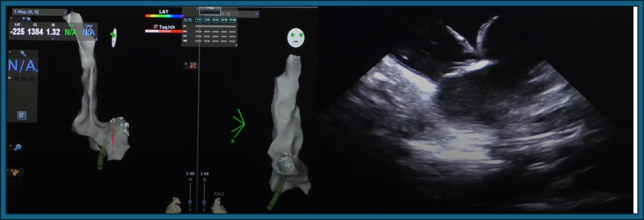Click the heart list cursor icon
Image resolution: width=644 pixels, height=220 pixels.
click(x=15, y=172)
